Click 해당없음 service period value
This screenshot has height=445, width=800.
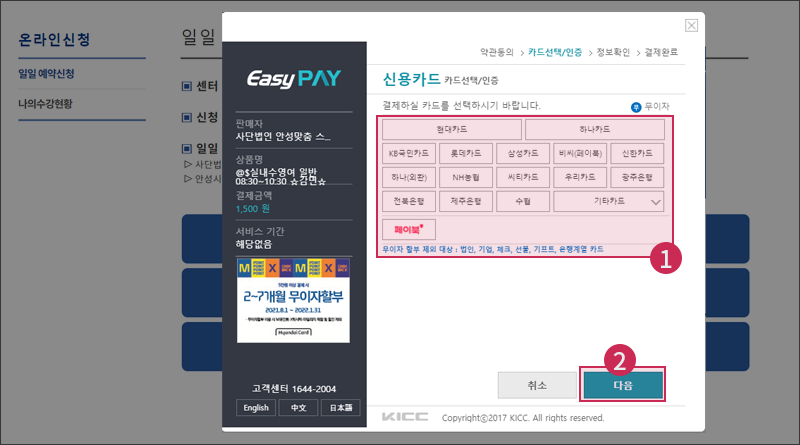254,244
